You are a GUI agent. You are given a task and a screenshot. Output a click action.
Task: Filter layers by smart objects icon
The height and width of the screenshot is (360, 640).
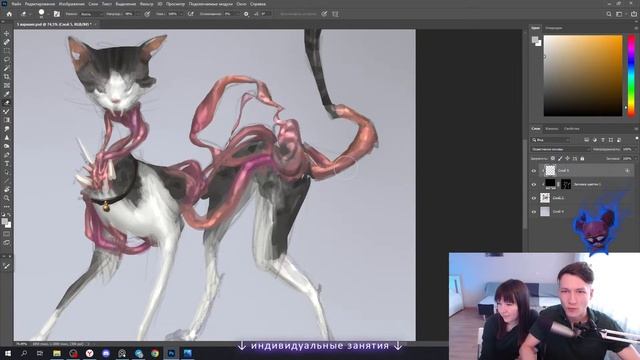coord(619,140)
